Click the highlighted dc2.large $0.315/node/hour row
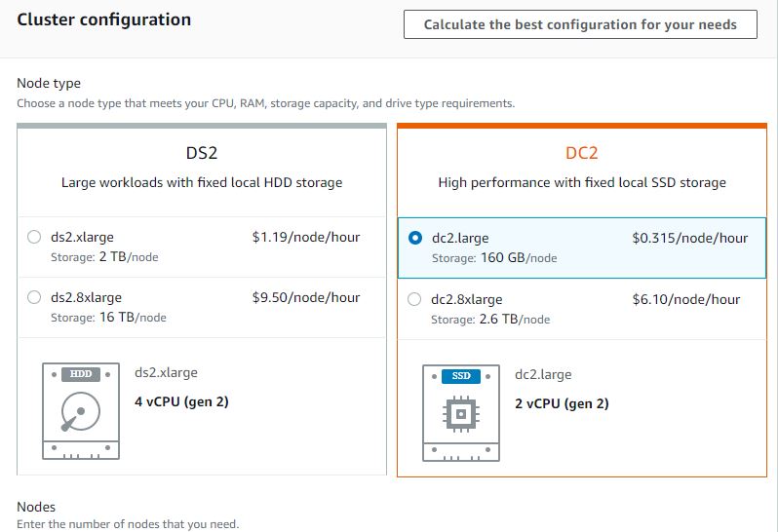The width and height of the screenshot is (778, 532). coord(582,247)
